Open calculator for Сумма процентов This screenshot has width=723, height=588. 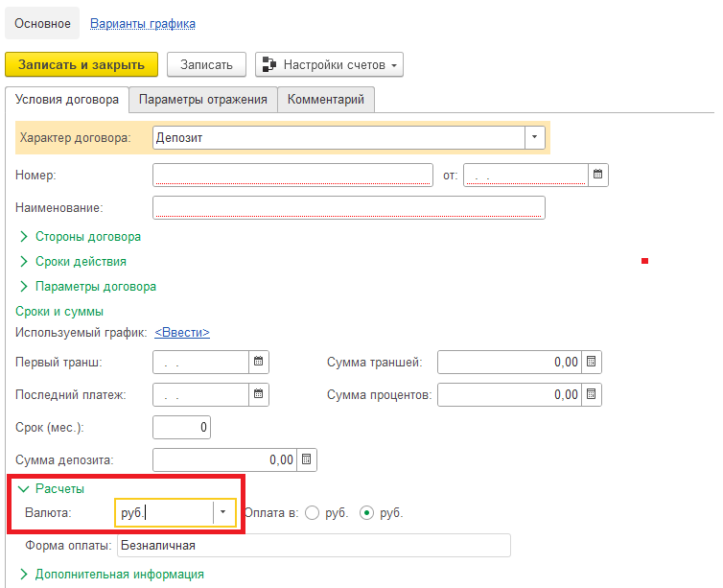coord(592,395)
